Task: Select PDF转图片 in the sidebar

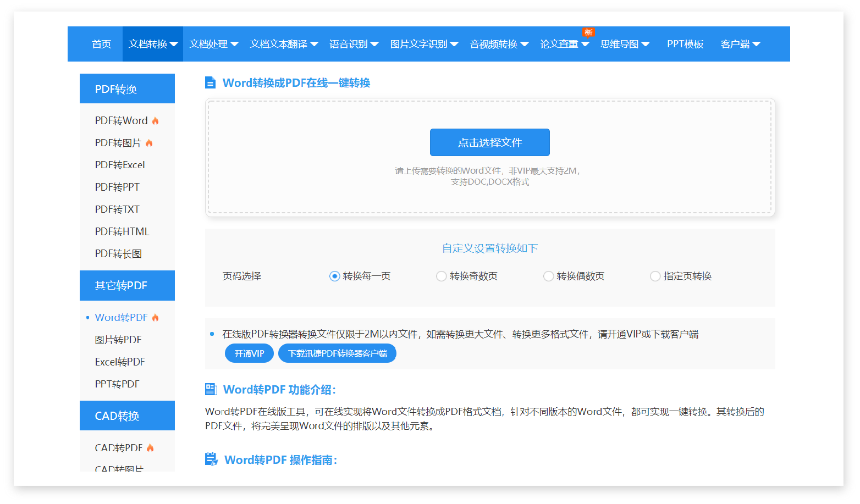Action: (x=118, y=143)
